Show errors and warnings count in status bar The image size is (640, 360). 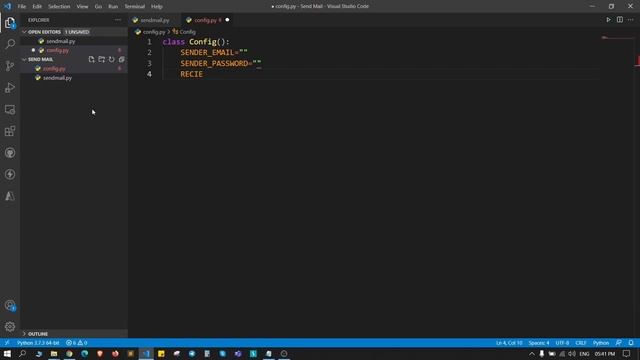coord(77,343)
